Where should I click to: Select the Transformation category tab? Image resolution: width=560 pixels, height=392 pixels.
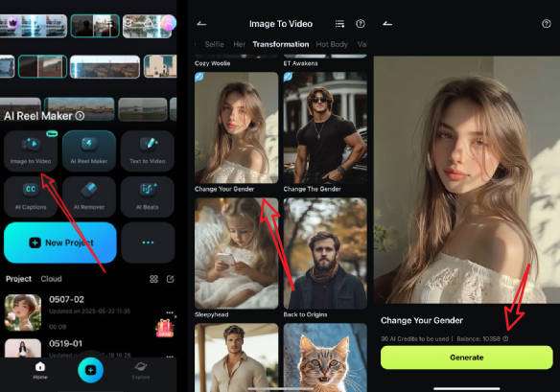click(281, 44)
